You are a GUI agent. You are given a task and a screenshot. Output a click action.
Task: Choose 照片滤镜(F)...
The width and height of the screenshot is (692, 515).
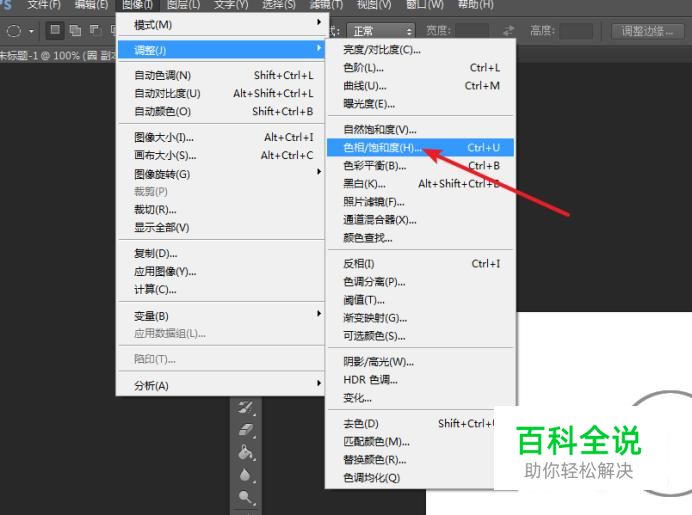coord(420,202)
